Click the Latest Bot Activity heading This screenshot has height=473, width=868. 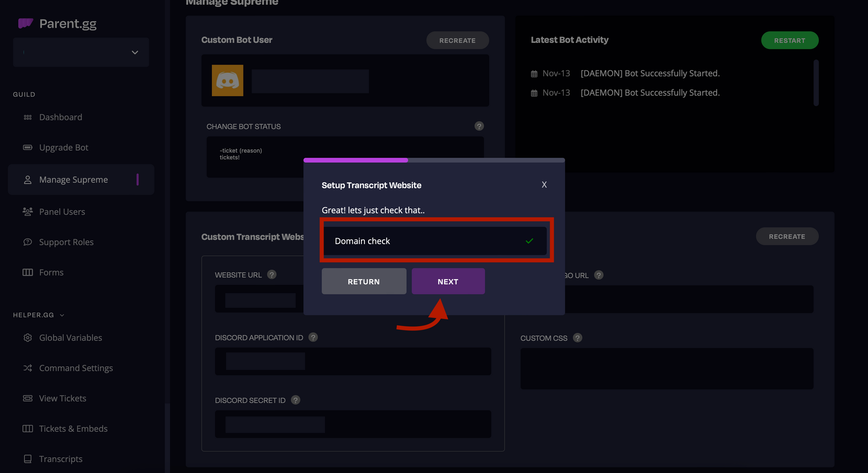coord(569,40)
